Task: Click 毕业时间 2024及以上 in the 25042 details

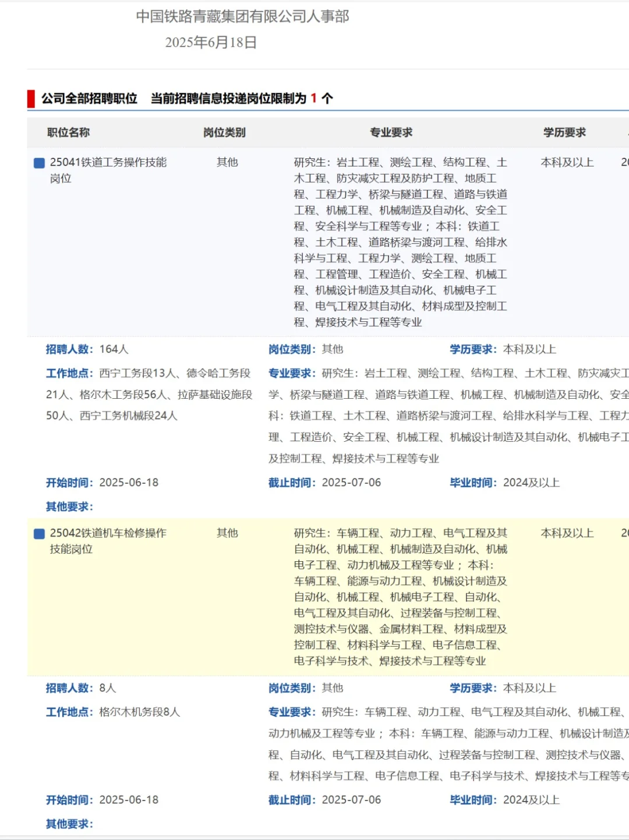Action: (x=504, y=800)
